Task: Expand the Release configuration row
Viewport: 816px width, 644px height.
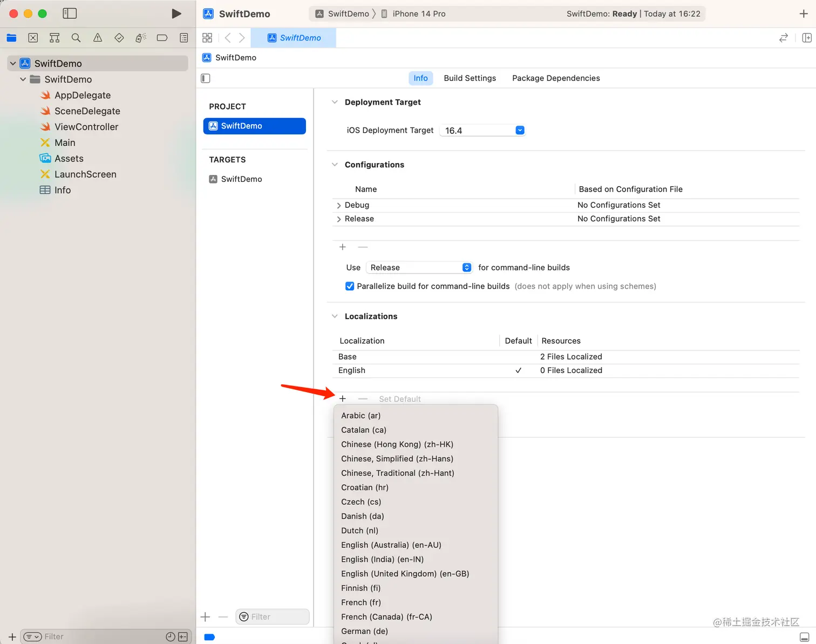Action: click(338, 219)
